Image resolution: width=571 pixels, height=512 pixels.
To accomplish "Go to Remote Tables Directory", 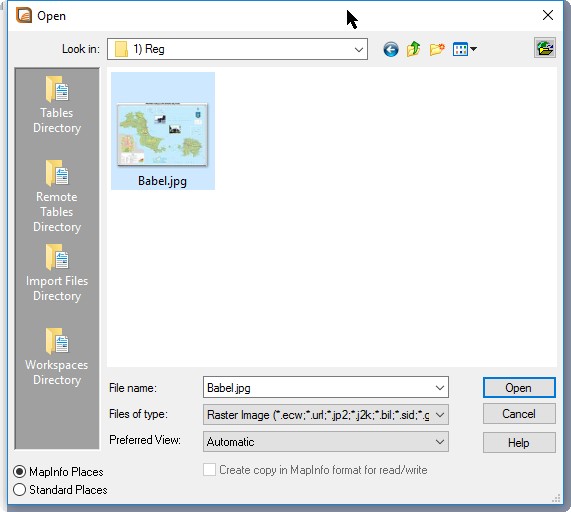I will point(57,196).
